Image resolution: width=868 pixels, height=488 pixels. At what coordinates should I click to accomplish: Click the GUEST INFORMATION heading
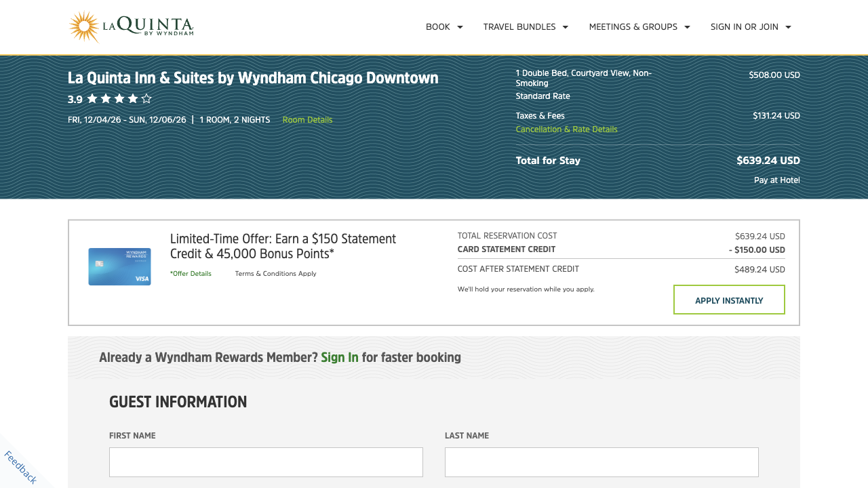coord(178,402)
